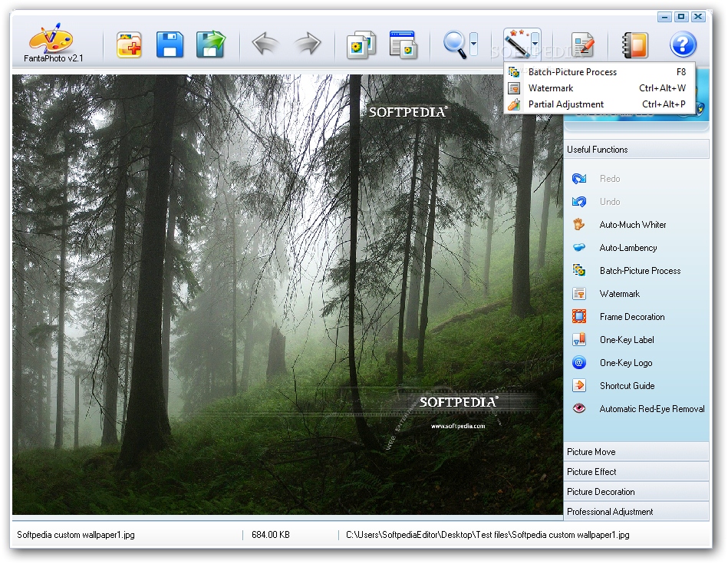Click sidebar Watermark icon
728x564 pixels.
[x=579, y=294]
